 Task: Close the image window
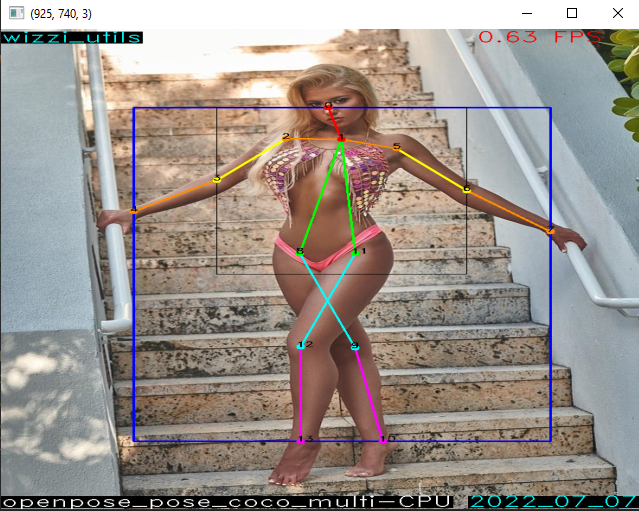pyautogui.click(x=618, y=13)
